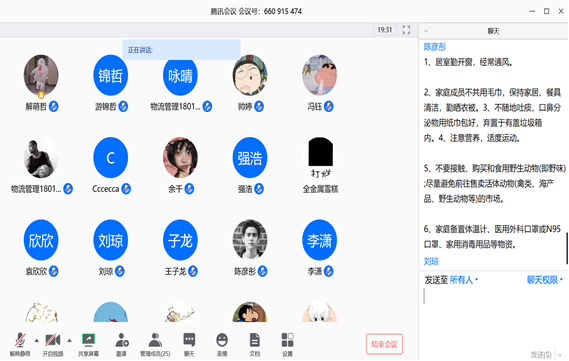Open the documents icon in toolbar

pyautogui.click(x=254, y=340)
